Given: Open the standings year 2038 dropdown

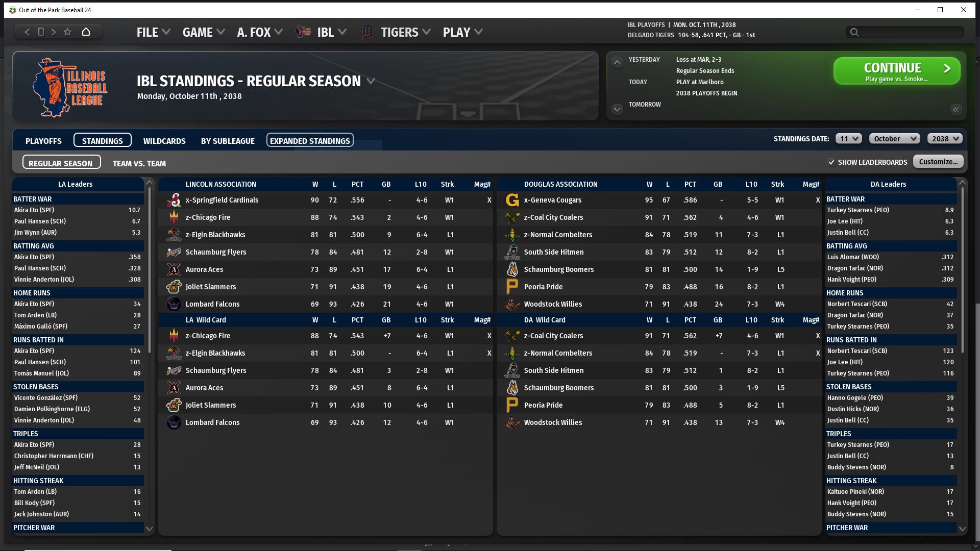Looking at the screenshot, I should [945, 139].
